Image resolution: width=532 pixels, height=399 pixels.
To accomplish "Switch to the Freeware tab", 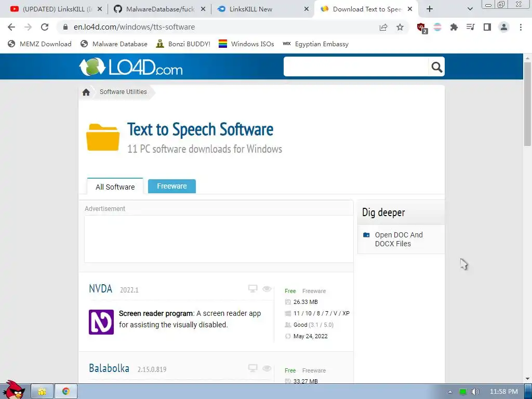I will [x=171, y=186].
